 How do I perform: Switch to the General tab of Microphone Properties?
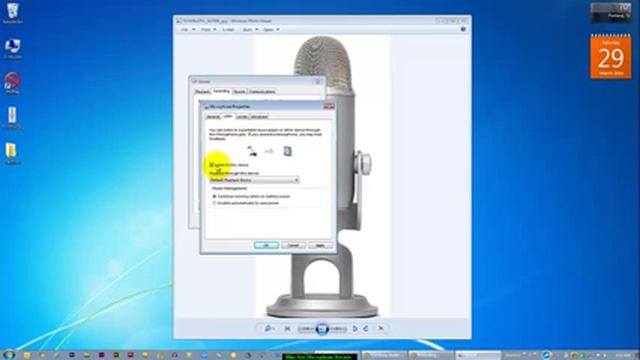[213, 117]
